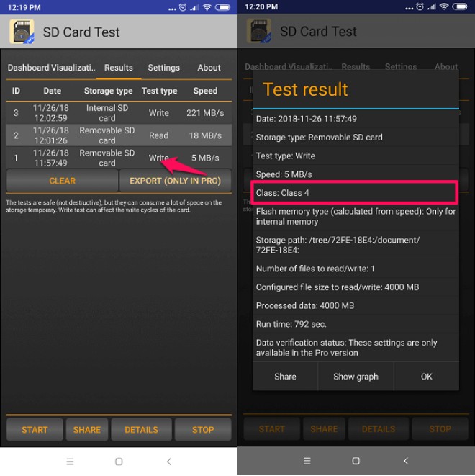Tap Speed: 5 MB/s line in dialog
Image resolution: width=475 pixels, height=476 pixels.
pyautogui.click(x=356, y=174)
